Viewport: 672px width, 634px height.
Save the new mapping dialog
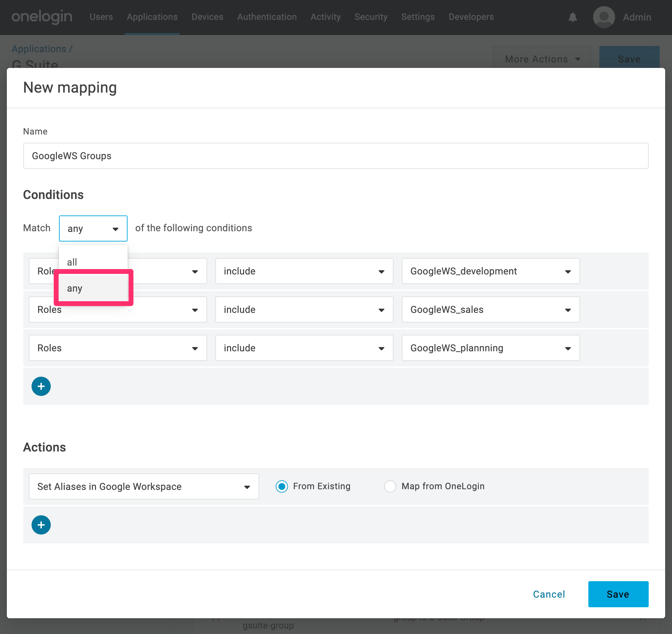click(x=618, y=594)
